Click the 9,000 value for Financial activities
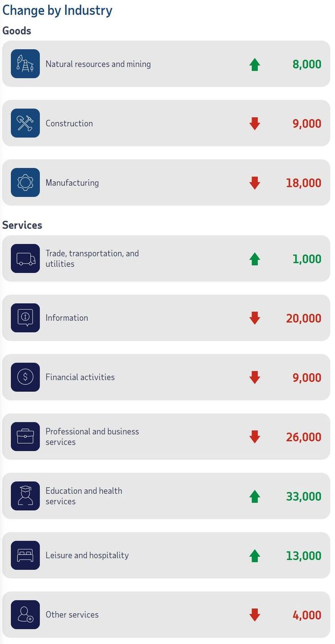Image resolution: width=335 pixels, height=644 pixels. click(307, 378)
